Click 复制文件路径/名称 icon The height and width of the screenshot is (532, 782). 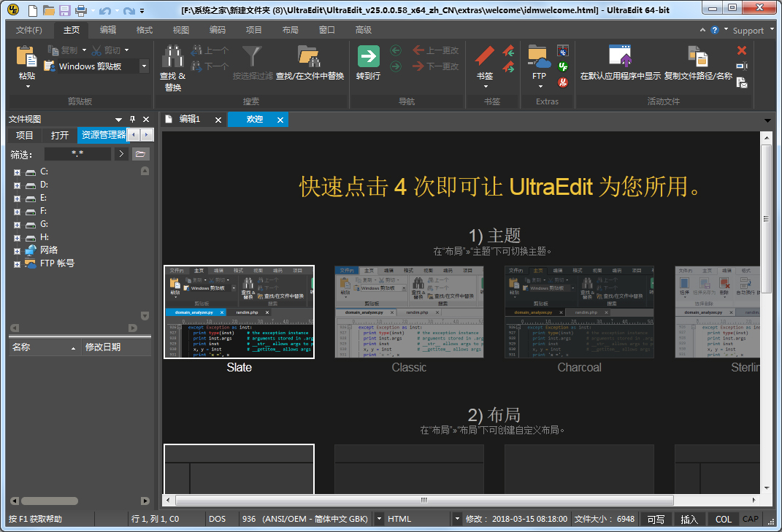(x=698, y=56)
